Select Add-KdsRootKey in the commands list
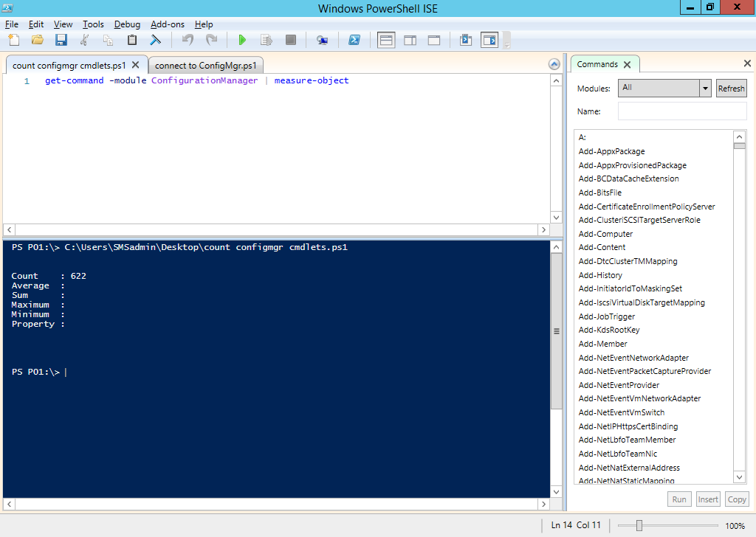The image size is (756, 537). click(609, 330)
